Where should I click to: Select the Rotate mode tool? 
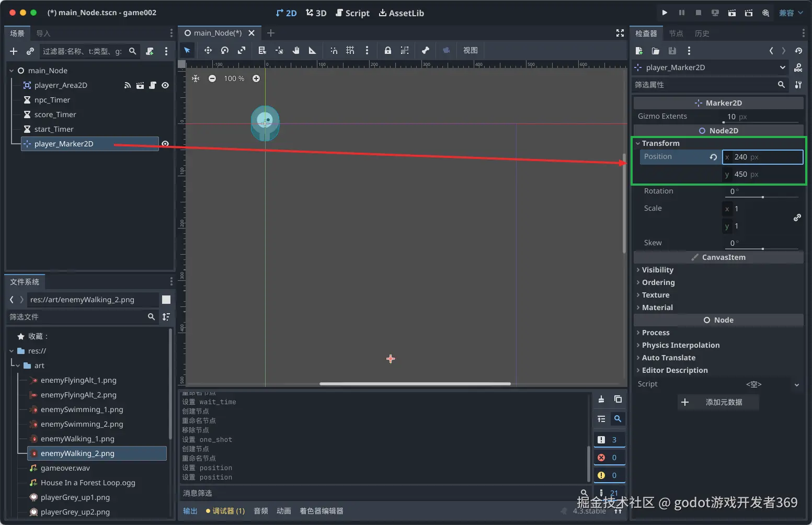coord(225,50)
